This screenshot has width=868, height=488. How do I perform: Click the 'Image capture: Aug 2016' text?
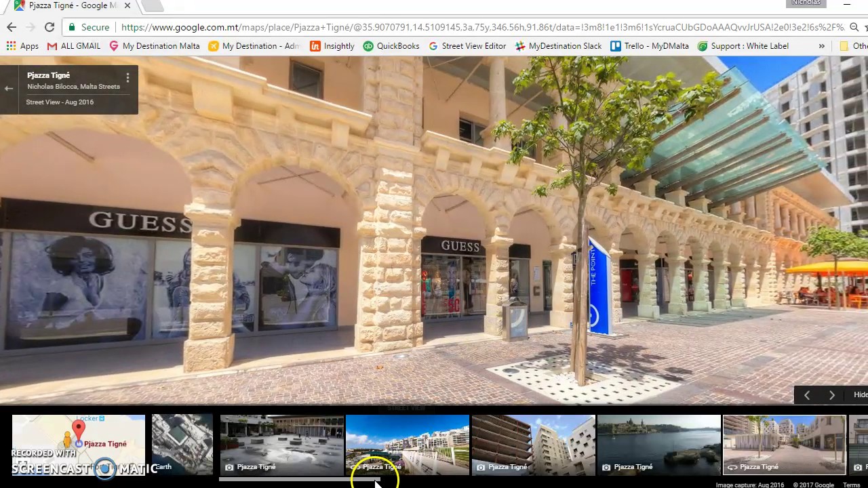click(750, 485)
